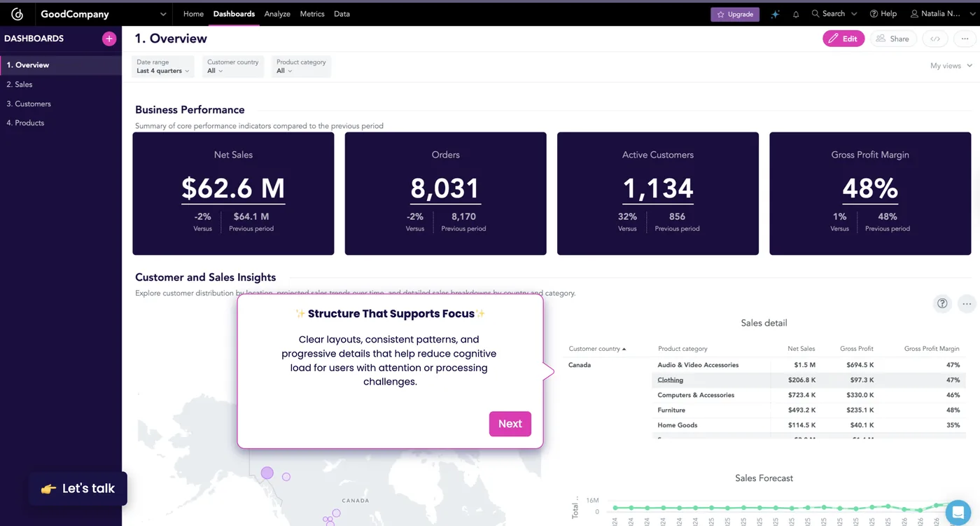Open the chat support bubble

tap(958, 512)
